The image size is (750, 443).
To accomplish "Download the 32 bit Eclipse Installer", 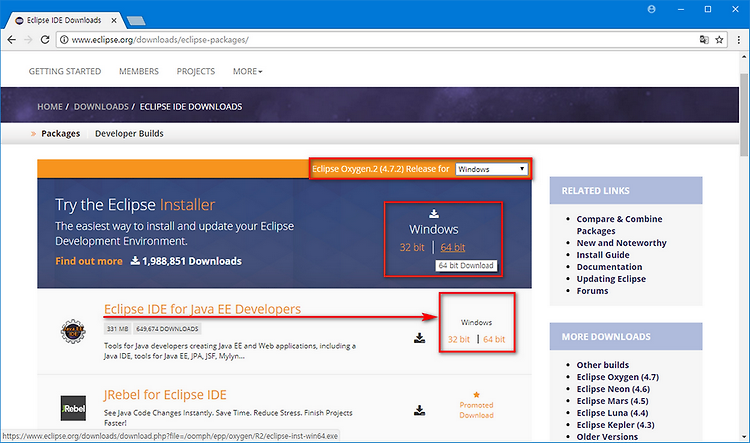I will coord(412,247).
